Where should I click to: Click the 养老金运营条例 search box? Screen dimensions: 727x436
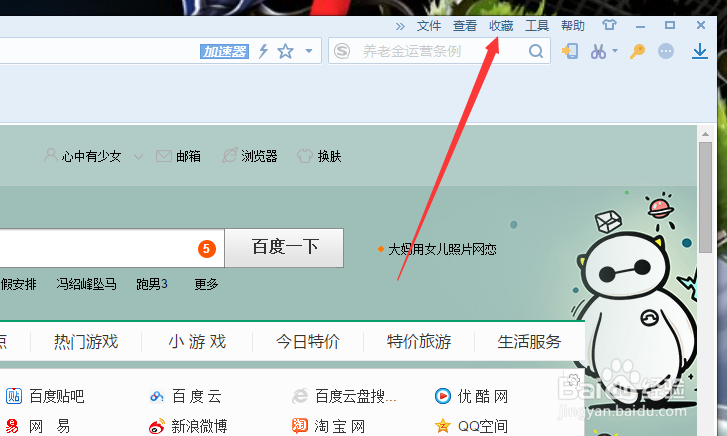[440, 51]
